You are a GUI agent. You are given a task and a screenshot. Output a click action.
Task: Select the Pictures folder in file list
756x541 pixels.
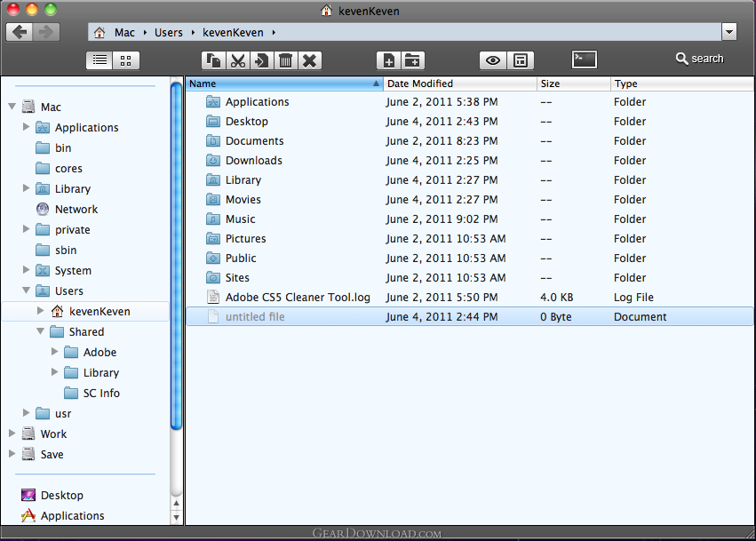[470, 239]
